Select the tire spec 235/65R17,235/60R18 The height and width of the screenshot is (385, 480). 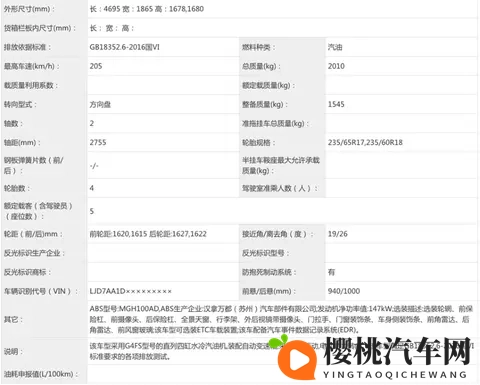(365, 143)
